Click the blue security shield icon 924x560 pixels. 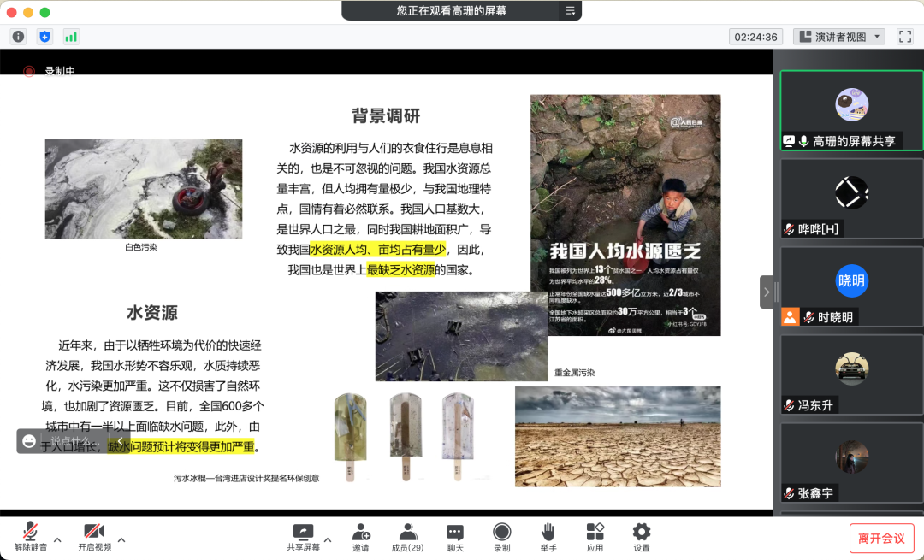[45, 37]
